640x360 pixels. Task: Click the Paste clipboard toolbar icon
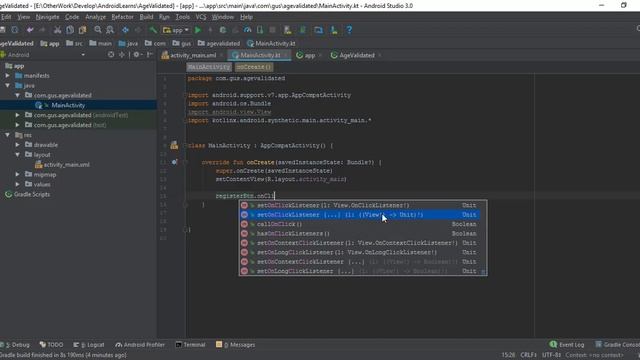click(82, 30)
